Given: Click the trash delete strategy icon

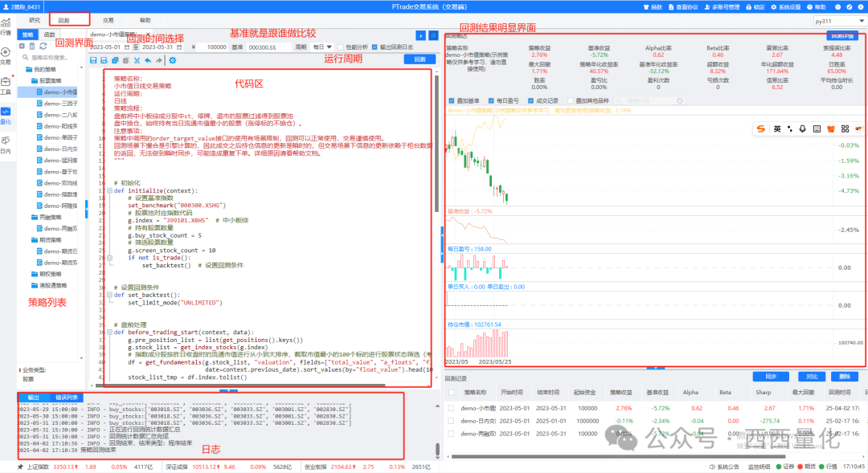Looking at the screenshot, I should pyautogui.click(x=32, y=46).
